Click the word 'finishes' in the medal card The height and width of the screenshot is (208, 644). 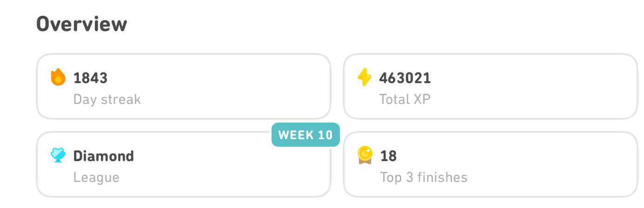click(444, 177)
